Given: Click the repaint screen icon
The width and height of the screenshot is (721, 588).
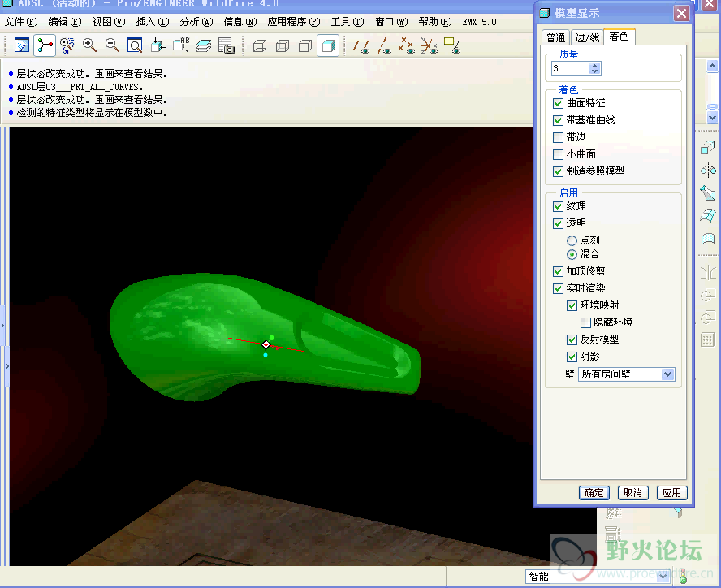Looking at the screenshot, I should coord(22,45).
